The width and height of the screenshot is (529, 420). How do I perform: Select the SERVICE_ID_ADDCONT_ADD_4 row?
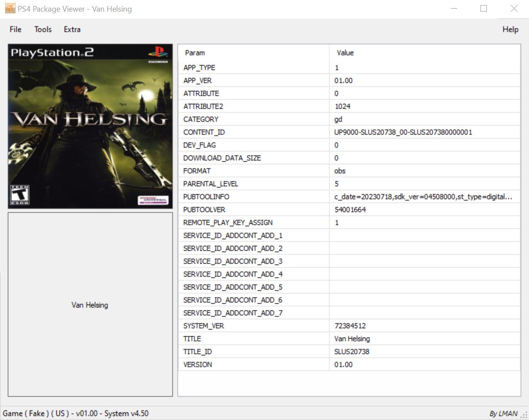coord(349,274)
